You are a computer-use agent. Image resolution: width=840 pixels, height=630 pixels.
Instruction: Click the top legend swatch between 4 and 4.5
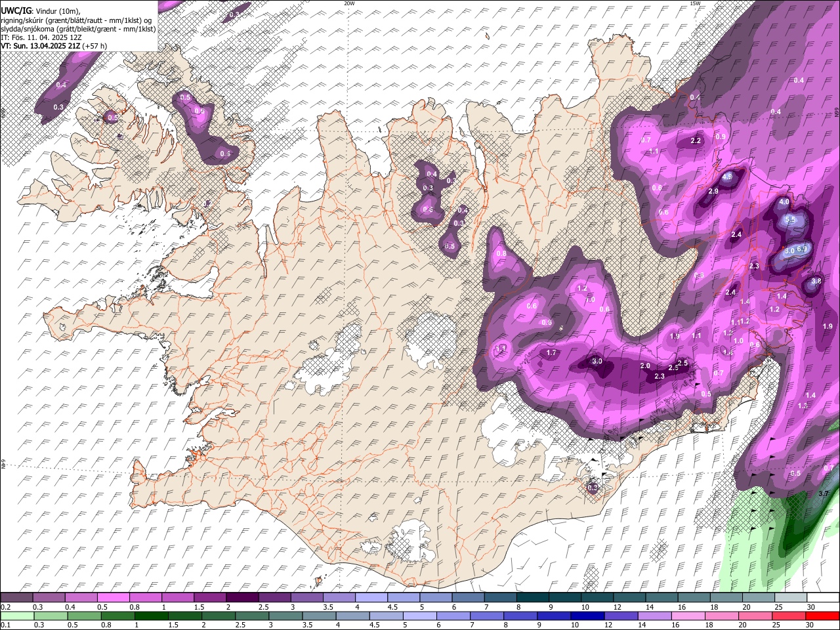tap(371, 598)
